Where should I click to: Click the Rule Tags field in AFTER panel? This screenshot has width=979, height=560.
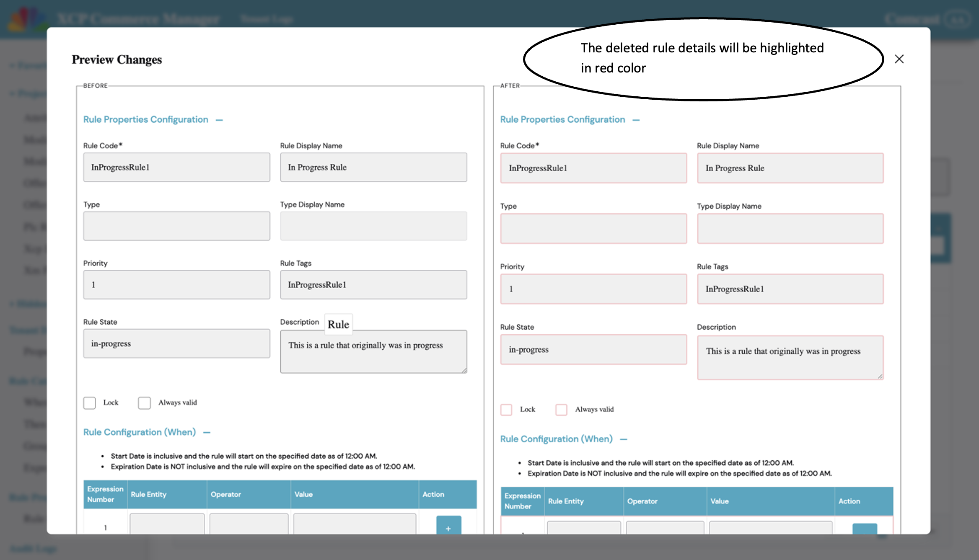(790, 289)
